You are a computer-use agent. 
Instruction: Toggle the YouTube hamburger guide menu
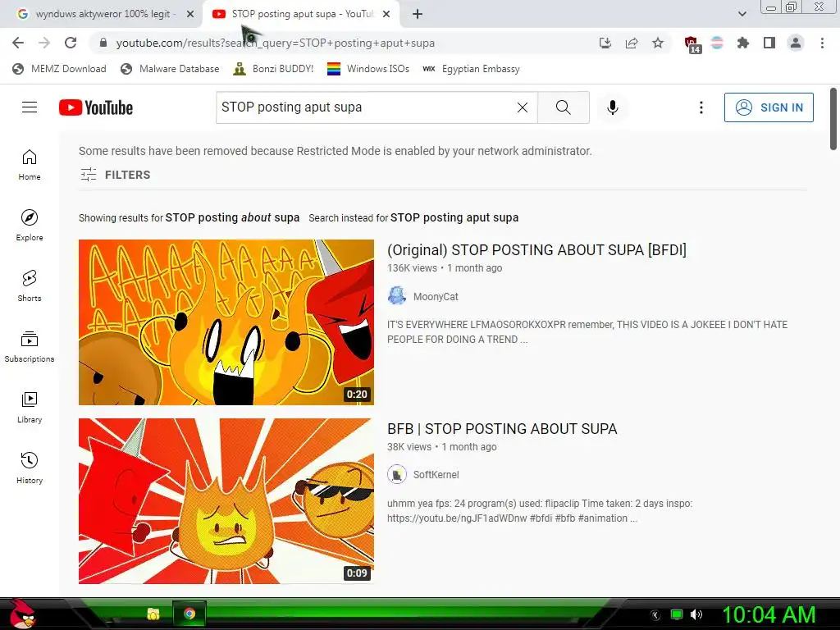30,107
